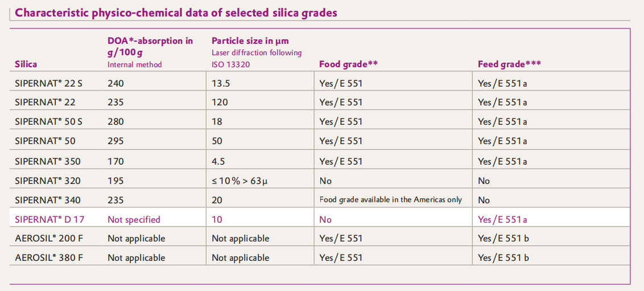Click the Silica column header
The image size is (644, 291).
tap(26, 64)
